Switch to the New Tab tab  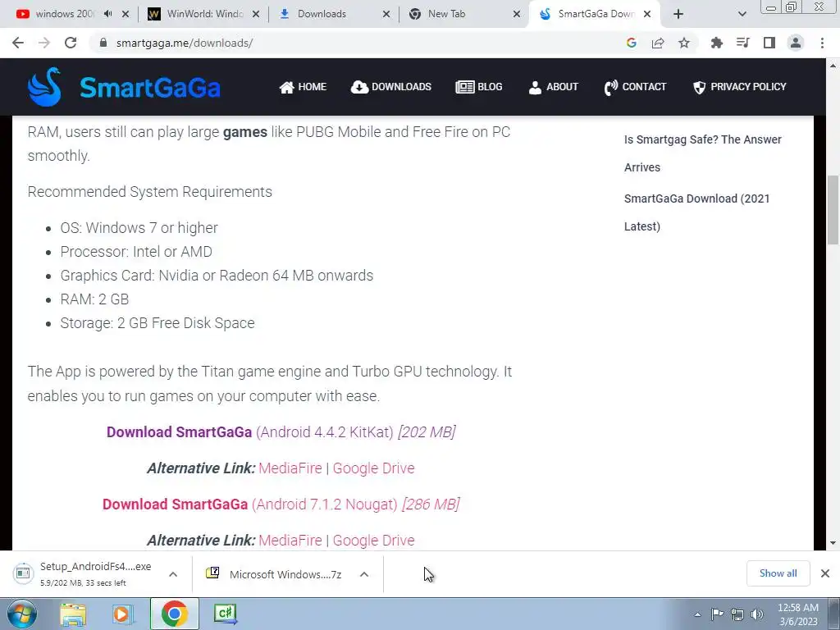[x=446, y=14]
